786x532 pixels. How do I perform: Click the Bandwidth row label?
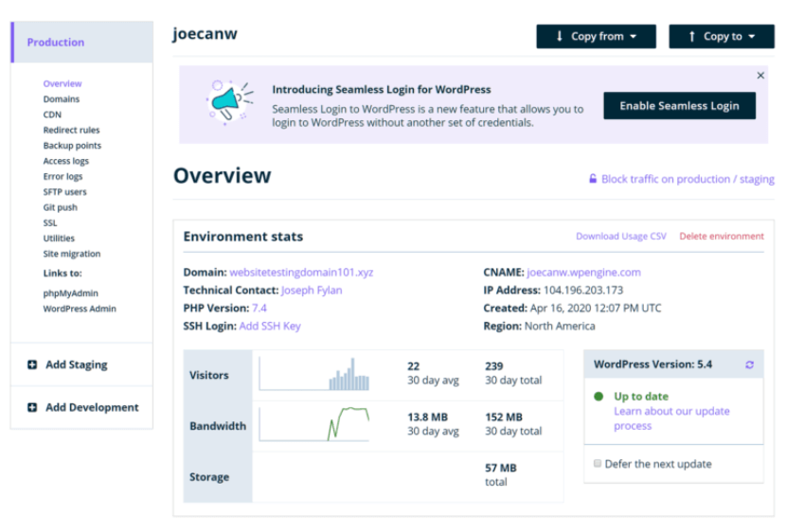[x=218, y=426]
